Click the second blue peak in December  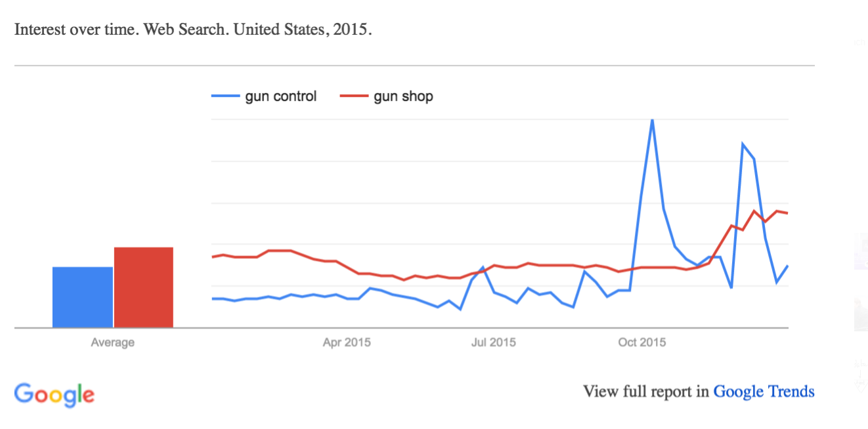click(x=743, y=144)
